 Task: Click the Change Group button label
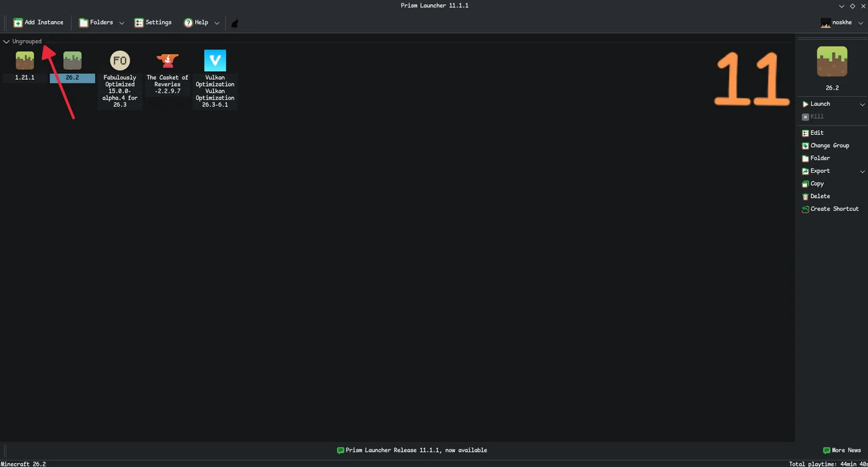click(x=830, y=146)
